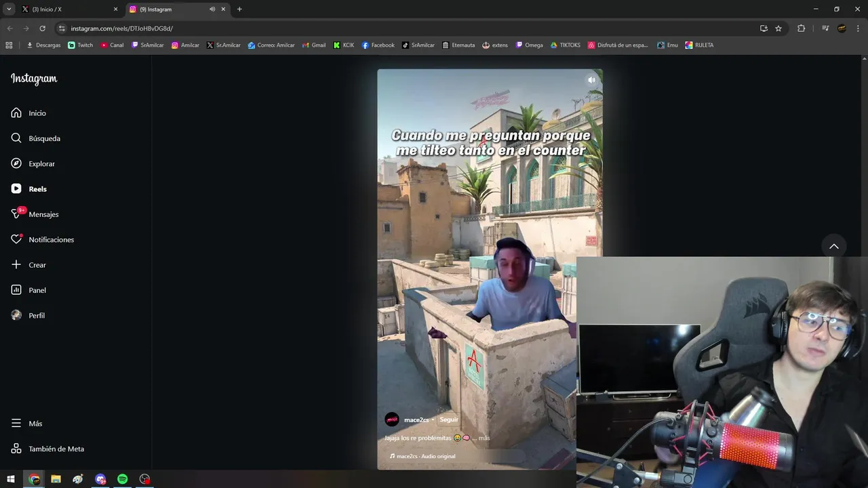
Task: Open Twitch bookmark
Action: click(81, 45)
